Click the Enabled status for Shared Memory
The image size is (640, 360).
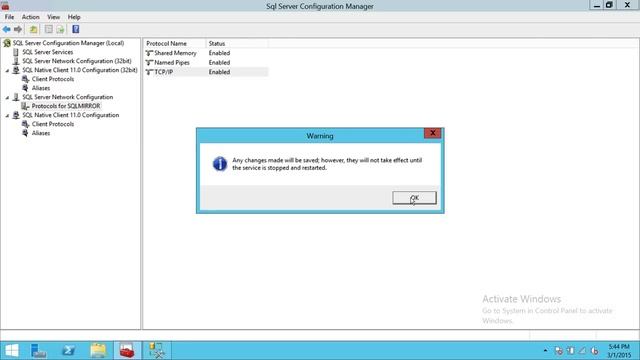point(219,53)
